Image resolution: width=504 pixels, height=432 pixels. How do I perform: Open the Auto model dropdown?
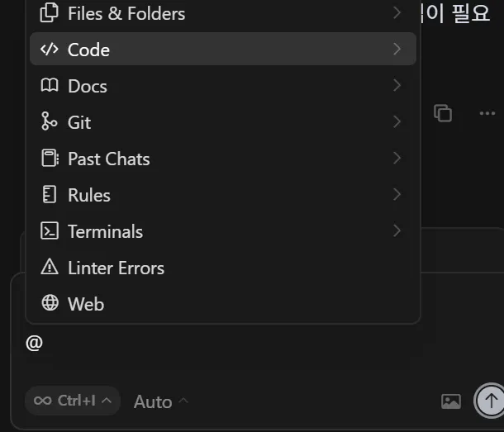(x=161, y=401)
